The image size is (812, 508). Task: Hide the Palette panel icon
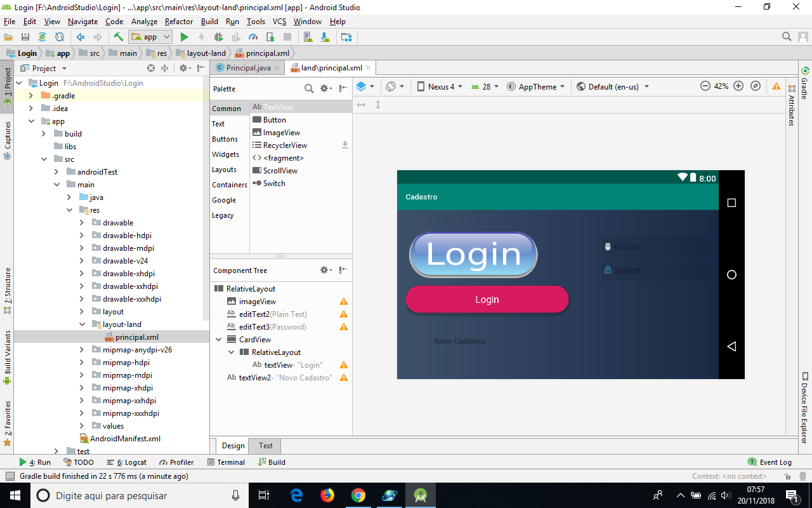pyautogui.click(x=343, y=89)
